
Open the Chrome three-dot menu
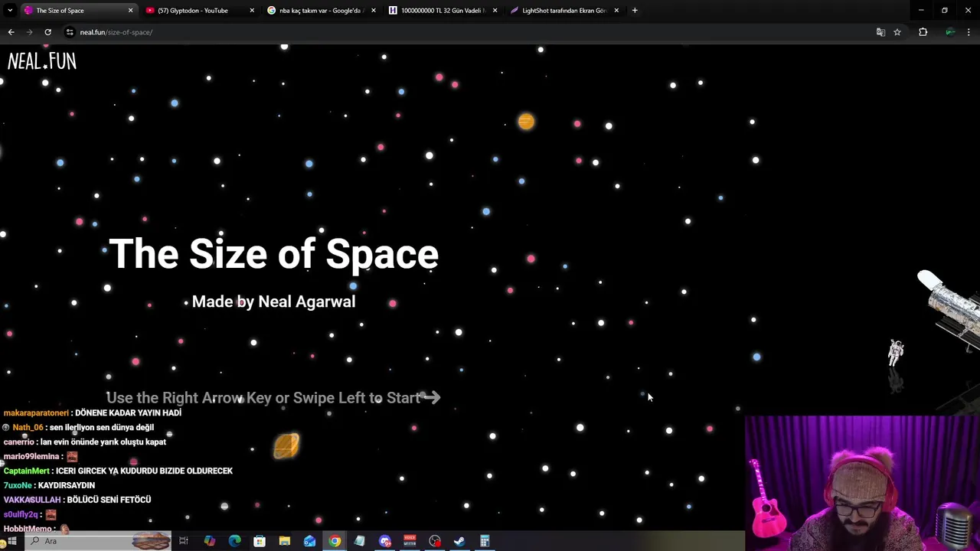point(969,32)
